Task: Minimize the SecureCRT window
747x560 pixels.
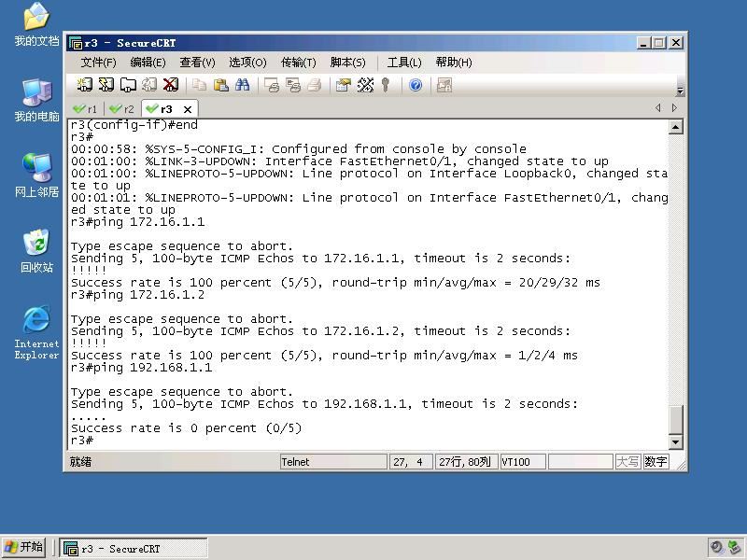Action: 643,43
